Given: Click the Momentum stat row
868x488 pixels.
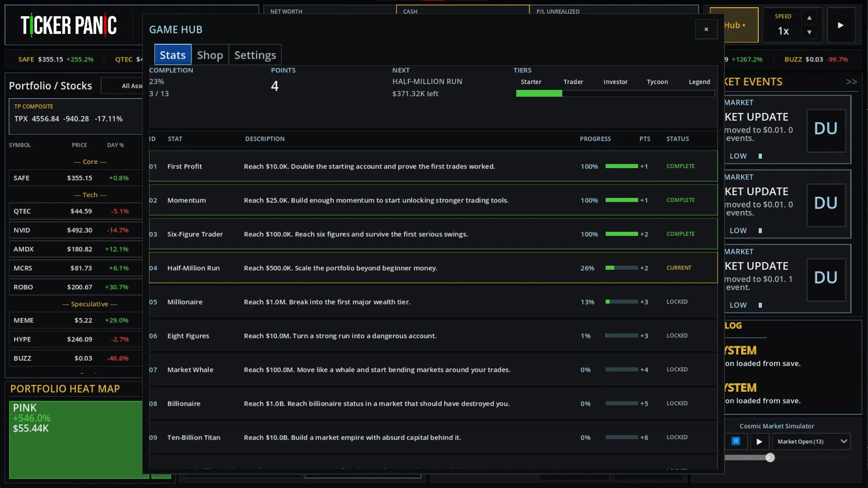Looking at the screenshot, I should 433,200.
